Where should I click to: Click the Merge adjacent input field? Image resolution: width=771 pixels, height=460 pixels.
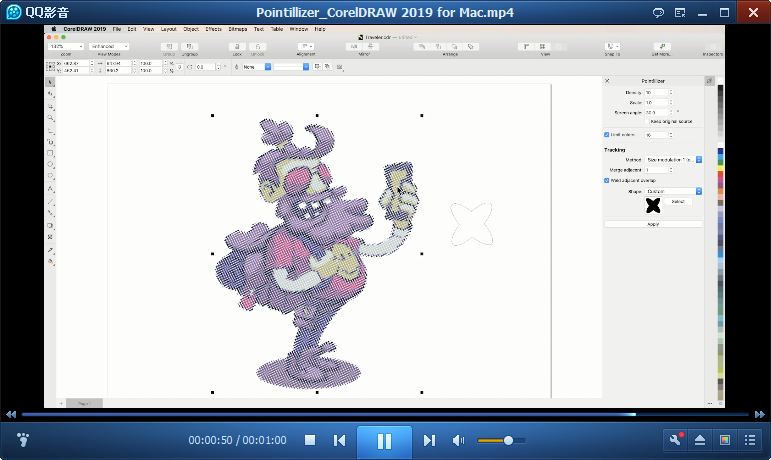pos(656,170)
